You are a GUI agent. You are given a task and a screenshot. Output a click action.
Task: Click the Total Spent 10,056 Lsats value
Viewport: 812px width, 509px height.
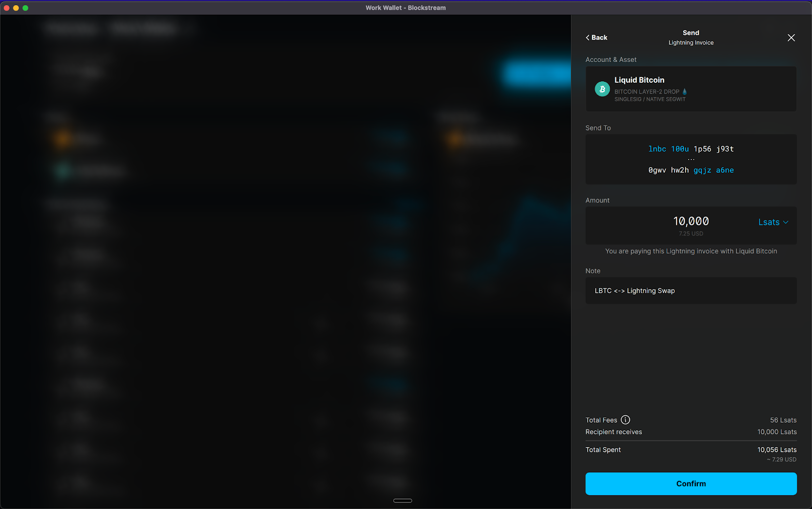pos(776,450)
